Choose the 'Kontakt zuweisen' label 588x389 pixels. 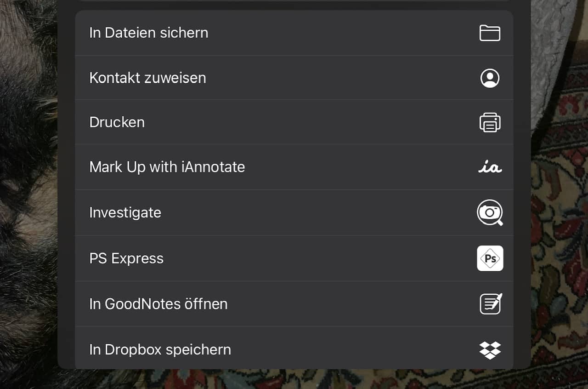[147, 78]
